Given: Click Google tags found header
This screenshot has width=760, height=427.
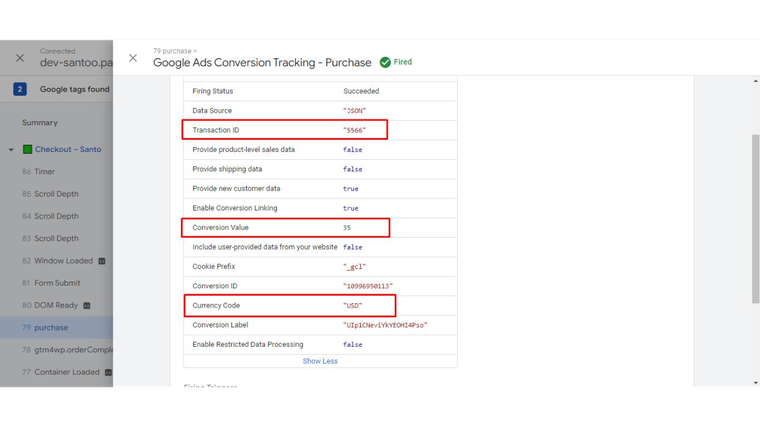Looking at the screenshot, I should click(75, 89).
